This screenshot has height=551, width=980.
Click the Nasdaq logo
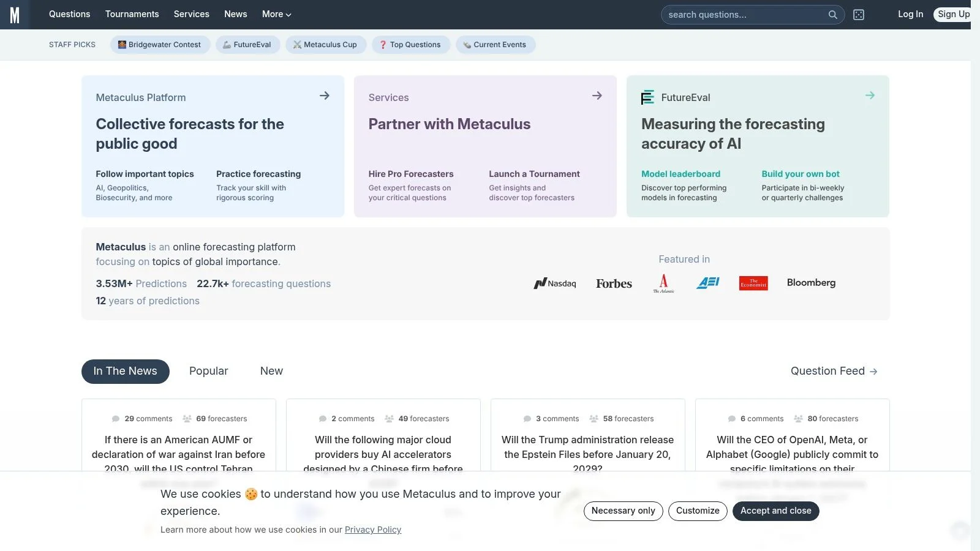click(555, 283)
